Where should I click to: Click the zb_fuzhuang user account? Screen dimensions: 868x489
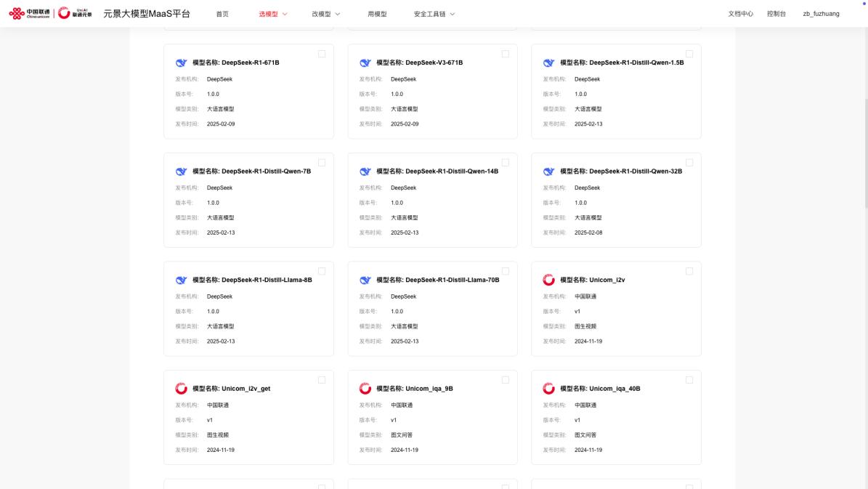pyautogui.click(x=821, y=14)
